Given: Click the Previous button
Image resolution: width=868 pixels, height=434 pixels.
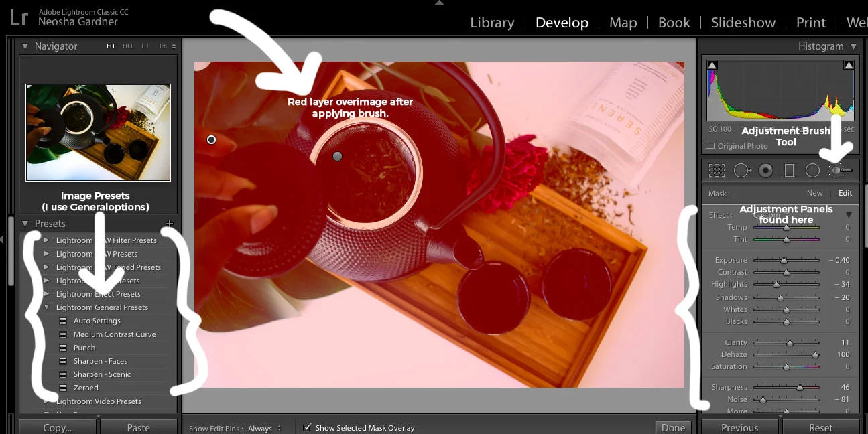Looking at the screenshot, I should coord(739,427).
